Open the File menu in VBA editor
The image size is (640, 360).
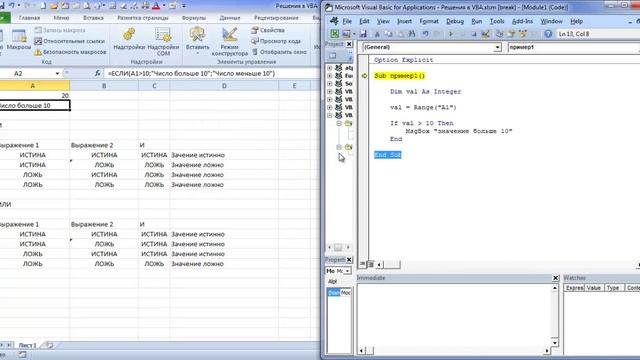coord(347,21)
